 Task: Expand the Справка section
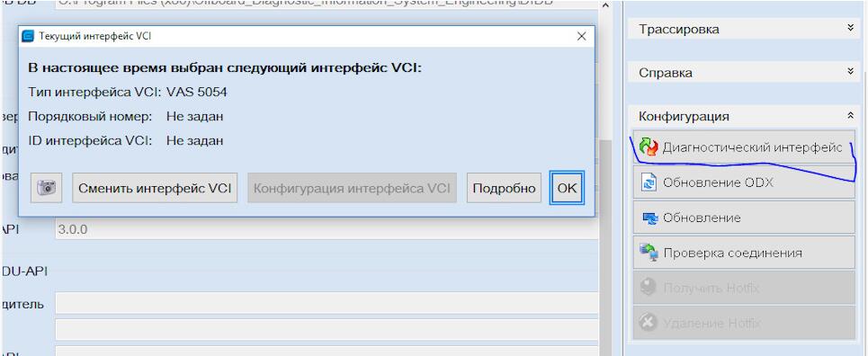click(x=851, y=72)
